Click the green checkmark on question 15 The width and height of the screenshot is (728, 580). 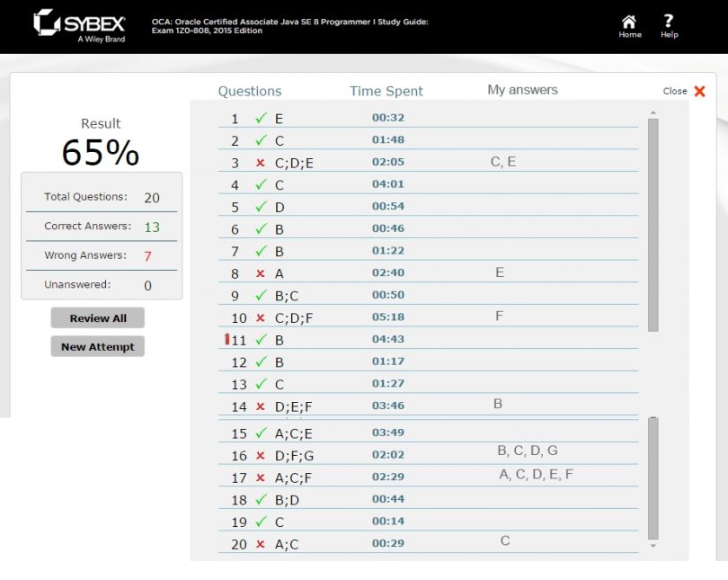262,433
